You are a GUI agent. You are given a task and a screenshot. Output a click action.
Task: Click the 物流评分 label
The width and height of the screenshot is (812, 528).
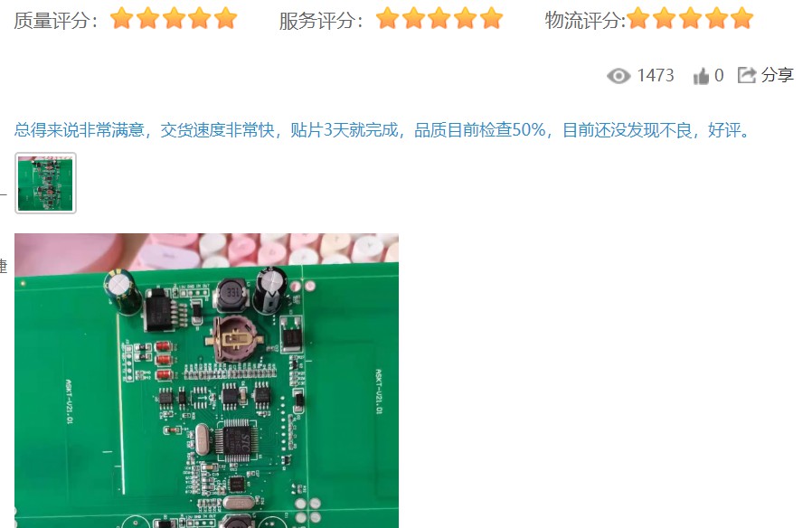coord(585,21)
